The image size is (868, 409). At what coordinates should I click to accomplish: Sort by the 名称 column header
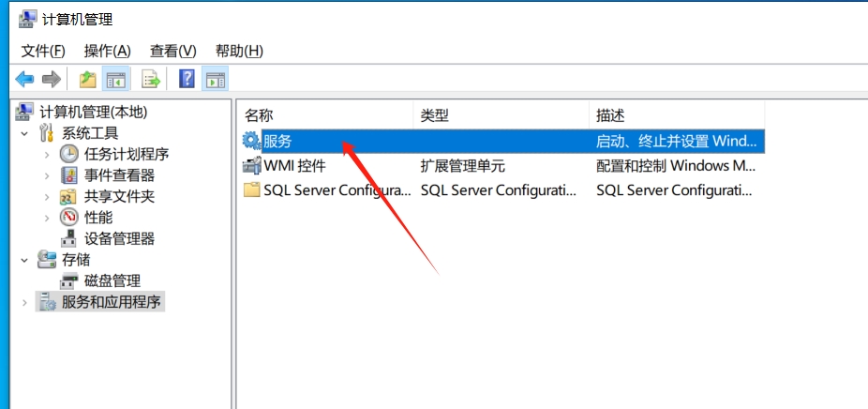tap(325, 115)
